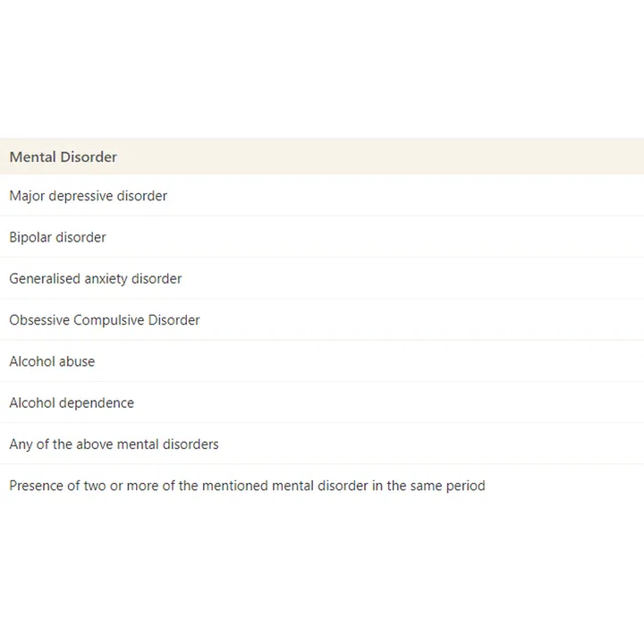Click the Alcohol dependence row

click(72, 402)
